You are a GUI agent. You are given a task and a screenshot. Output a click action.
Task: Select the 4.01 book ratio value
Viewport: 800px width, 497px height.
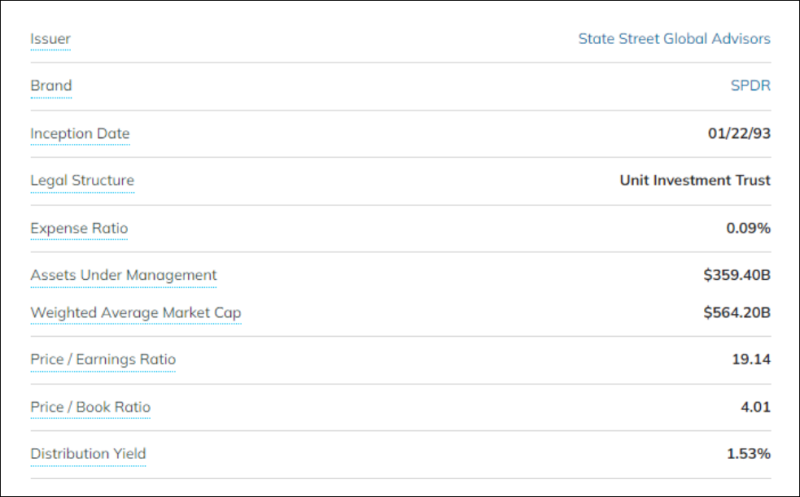(x=755, y=407)
